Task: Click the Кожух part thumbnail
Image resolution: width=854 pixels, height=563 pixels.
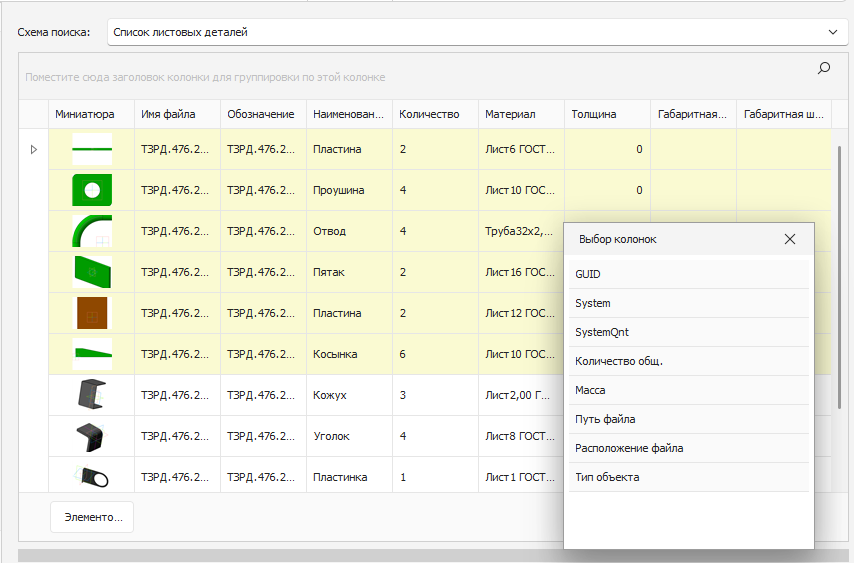Action: click(x=92, y=395)
